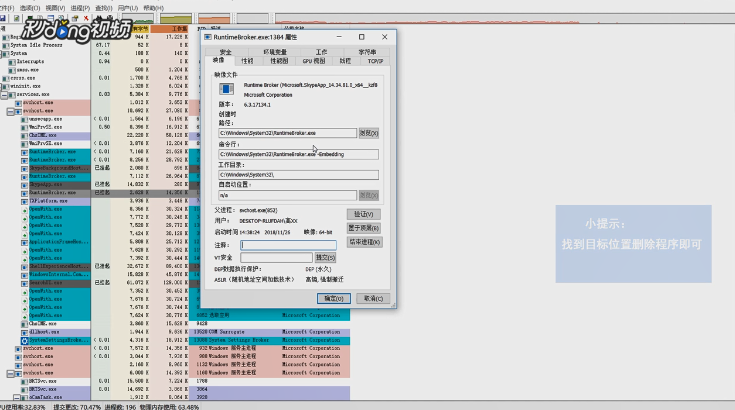735x410 pixels.
Task: Click the ShellExperienceHost process icon
Action: click(x=25, y=267)
